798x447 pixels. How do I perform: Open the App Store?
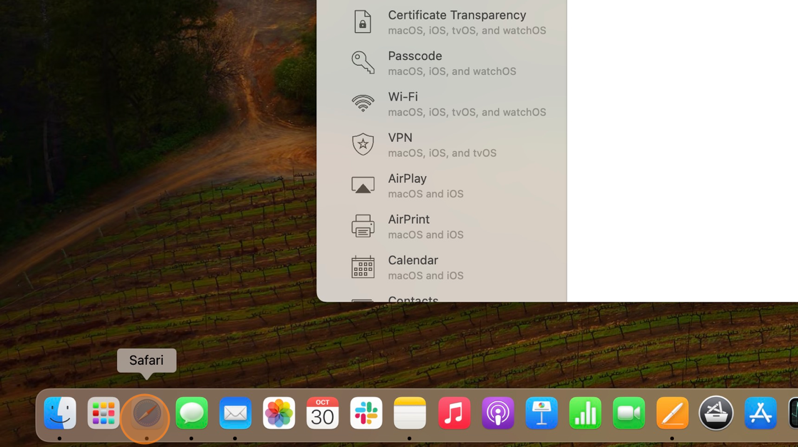pos(760,413)
